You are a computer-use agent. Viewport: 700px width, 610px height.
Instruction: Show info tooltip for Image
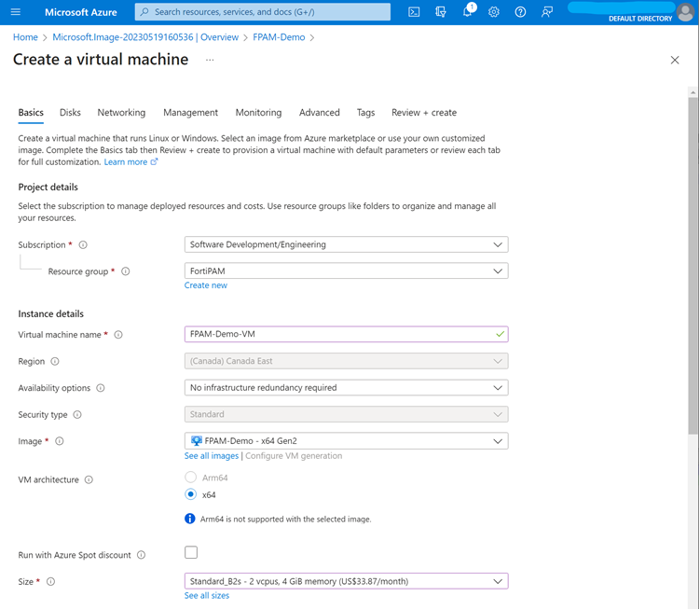[x=60, y=441]
